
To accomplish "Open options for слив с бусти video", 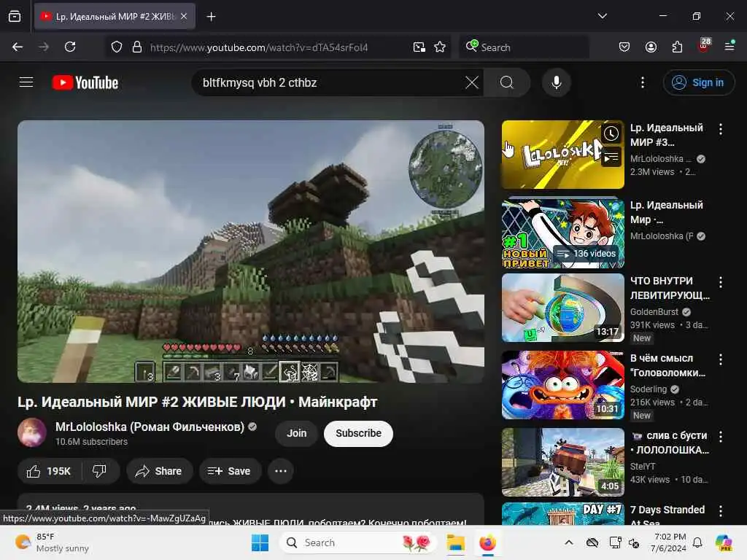I will (720, 437).
